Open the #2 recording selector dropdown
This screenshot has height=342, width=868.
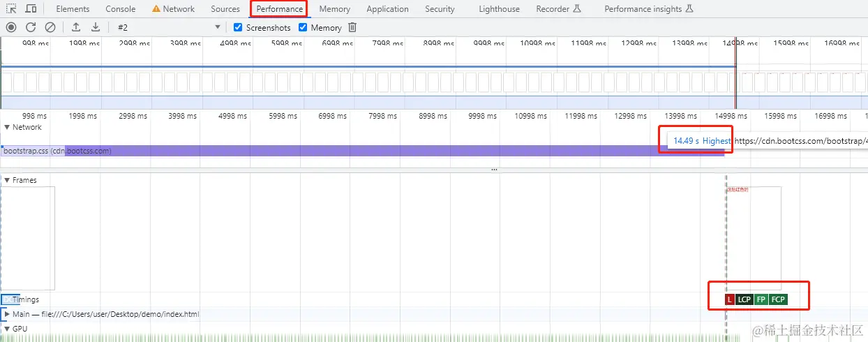[168, 27]
